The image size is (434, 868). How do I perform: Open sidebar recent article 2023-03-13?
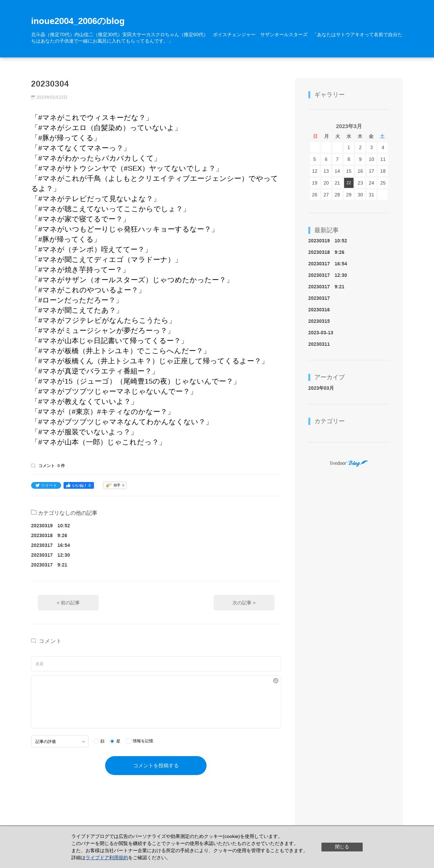(321, 333)
